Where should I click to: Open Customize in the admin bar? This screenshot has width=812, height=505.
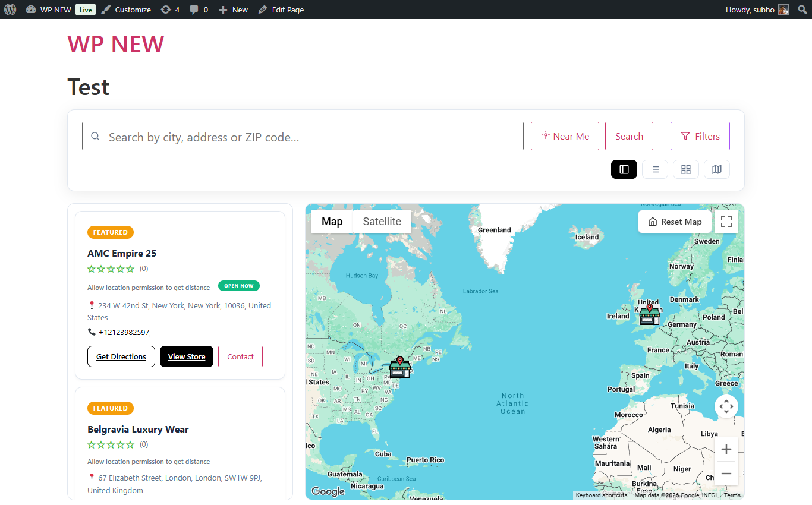[x=125, y=10]
